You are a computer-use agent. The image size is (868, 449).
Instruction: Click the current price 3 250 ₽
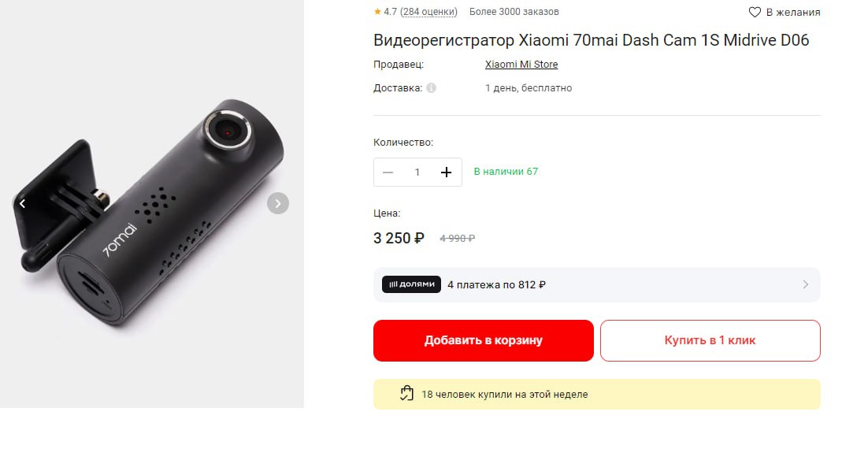click(399, 238)
